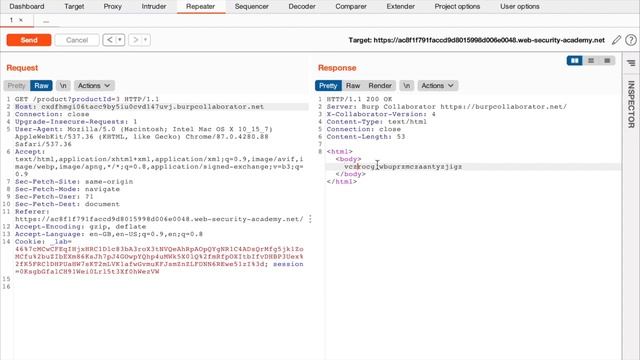Click the Server: Burp Collaborator header

tap(447, 107)
